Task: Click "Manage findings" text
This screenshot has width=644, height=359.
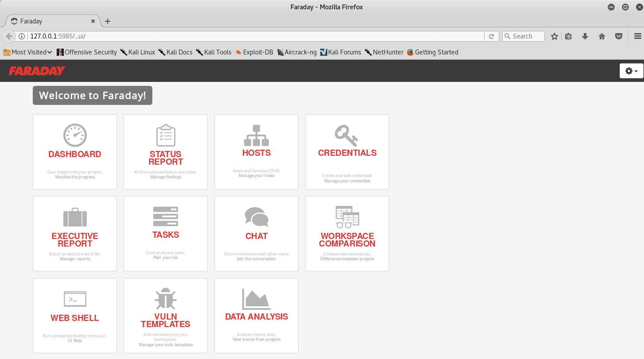Action: click(166, 177)
